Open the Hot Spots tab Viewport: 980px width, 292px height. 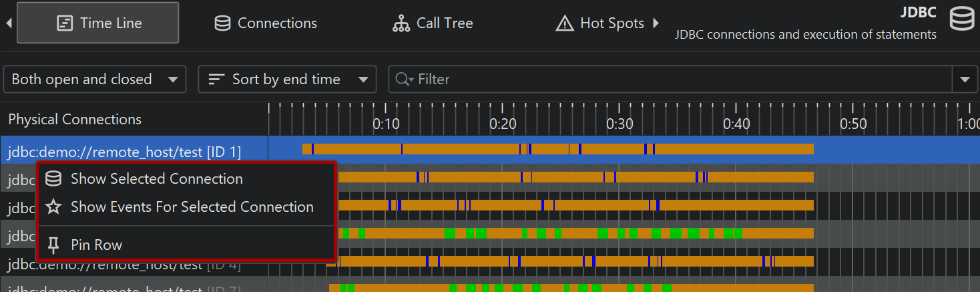click(611, 23)
